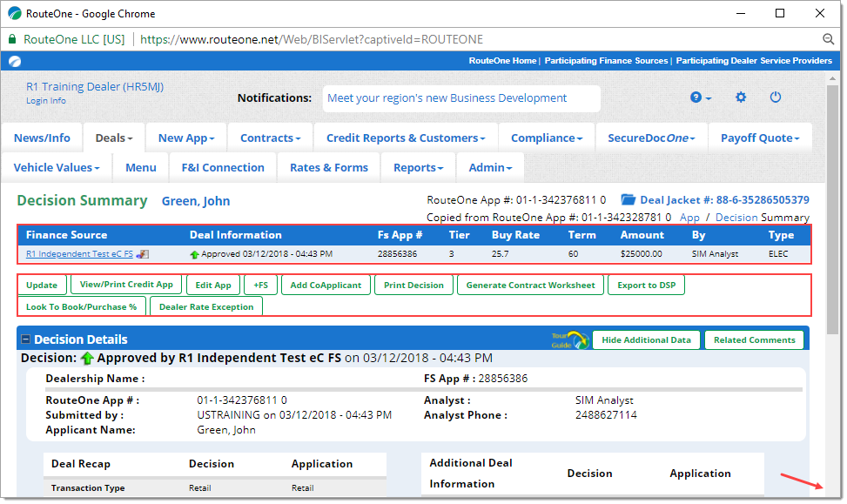Open the SecureDocOne dropdown menu
847x504 pixels.
tap(651, 138)
